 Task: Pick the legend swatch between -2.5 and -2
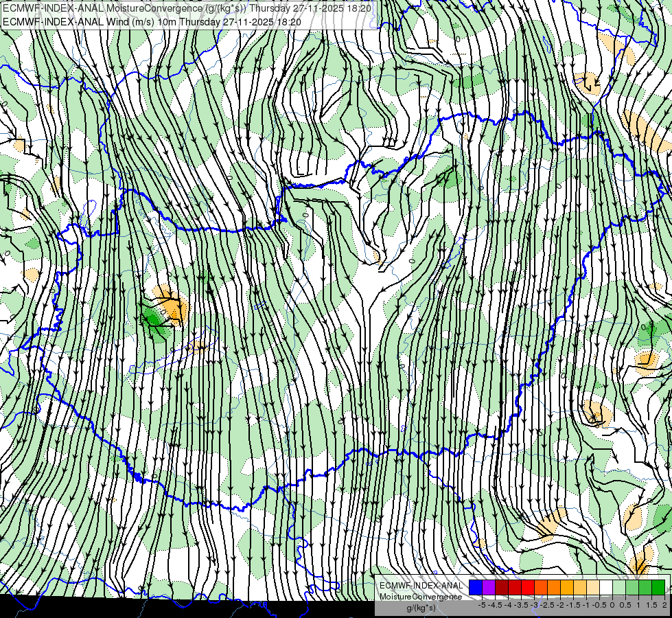(541, 587)
